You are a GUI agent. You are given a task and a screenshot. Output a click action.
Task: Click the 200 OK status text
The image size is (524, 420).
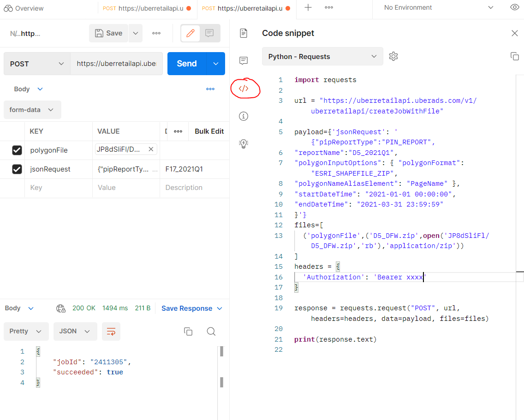point(84,308)
